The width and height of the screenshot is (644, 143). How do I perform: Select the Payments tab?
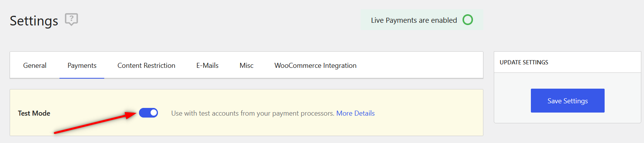pyautogui.click(x=82, y=66)
